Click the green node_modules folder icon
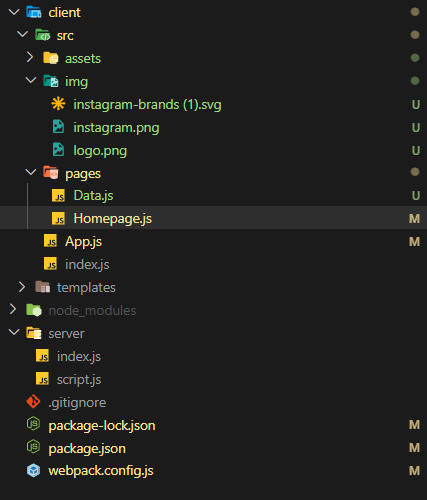The height and width of the screenshot is (500, 427). (34, 310)
